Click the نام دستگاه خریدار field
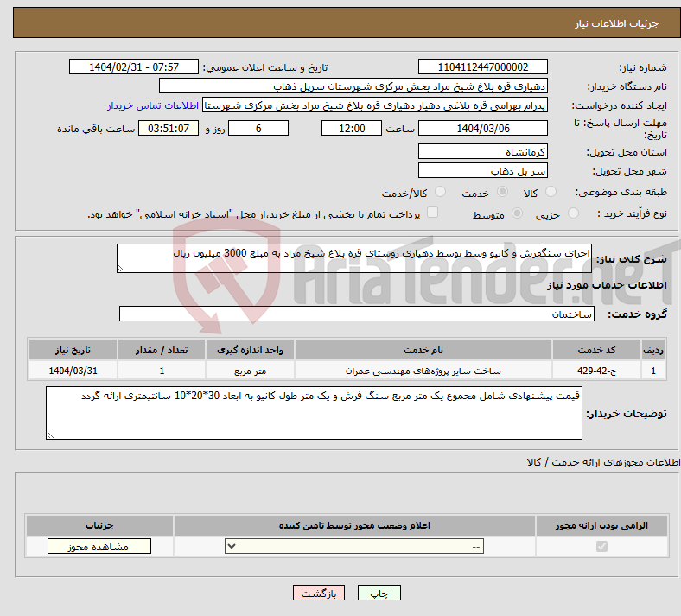The width and height of the screenshot is (681, 616). click(x=353, y=86)
